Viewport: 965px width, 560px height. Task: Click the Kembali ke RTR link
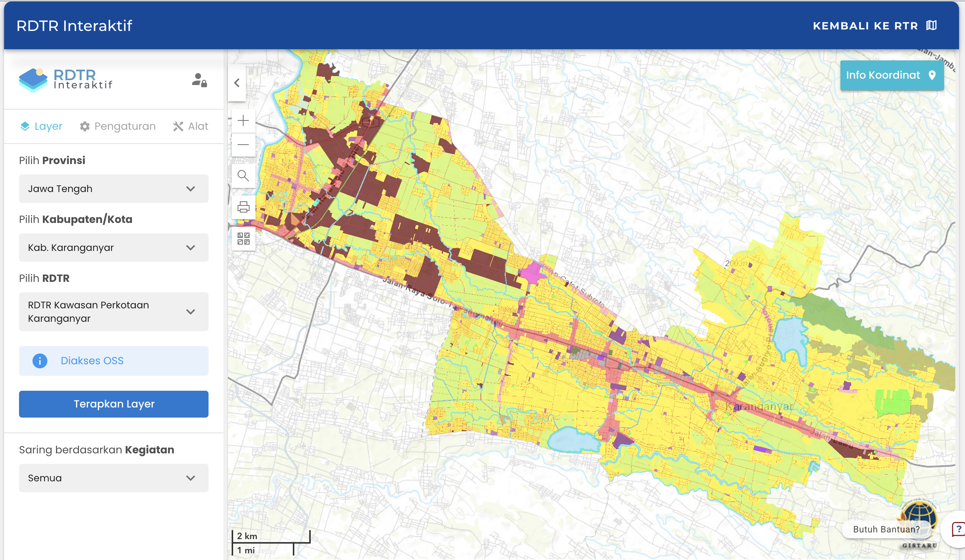(874, 26)
